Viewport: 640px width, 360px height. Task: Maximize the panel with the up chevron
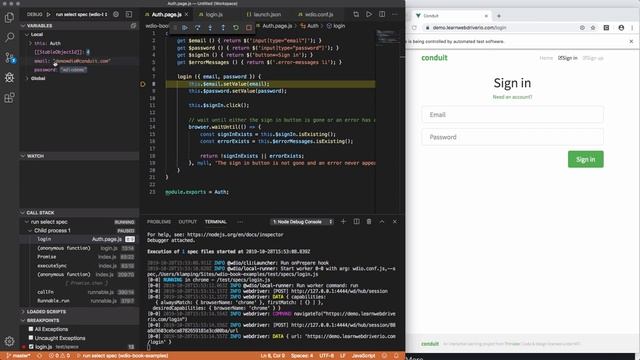(x=382, y=222)
